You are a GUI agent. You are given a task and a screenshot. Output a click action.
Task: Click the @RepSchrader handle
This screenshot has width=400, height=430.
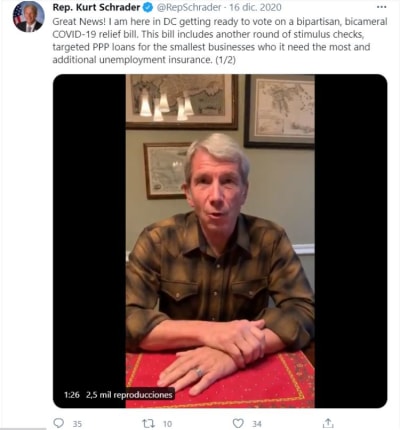click(189, 7)
